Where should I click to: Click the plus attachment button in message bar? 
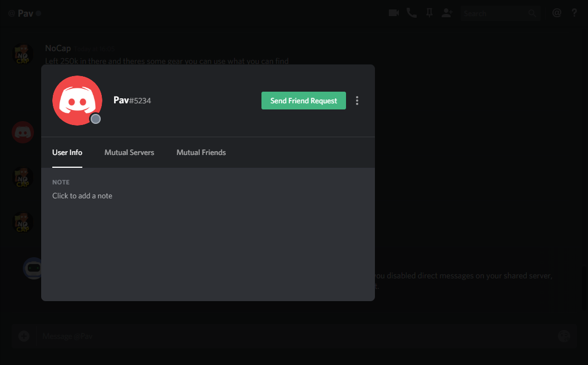[24, 336]
